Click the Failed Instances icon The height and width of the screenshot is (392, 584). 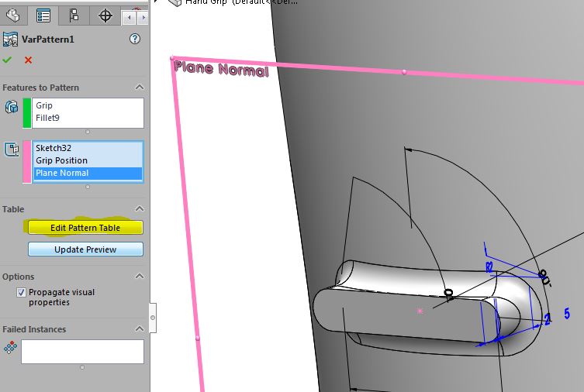(10, 347)
